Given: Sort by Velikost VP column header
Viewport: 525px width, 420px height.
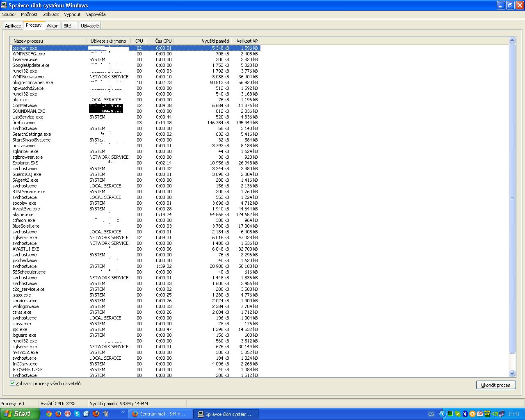Looking at the screenshot, I should tap(246, 41).
